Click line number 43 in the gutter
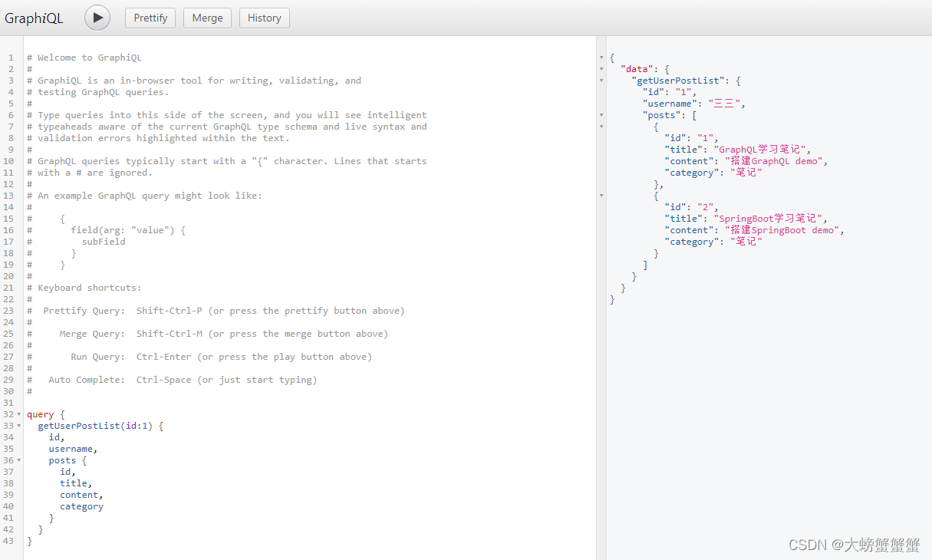Viewport: 932px width, 560px height. (8, 541)
